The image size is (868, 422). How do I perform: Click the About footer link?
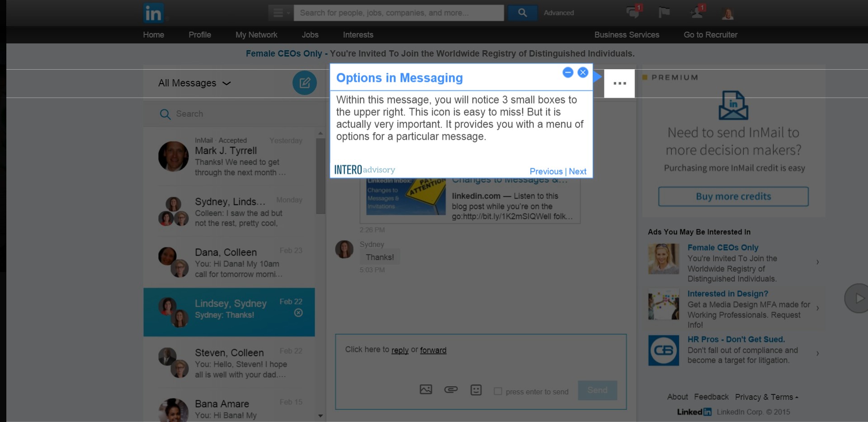(x=678, y=397)
